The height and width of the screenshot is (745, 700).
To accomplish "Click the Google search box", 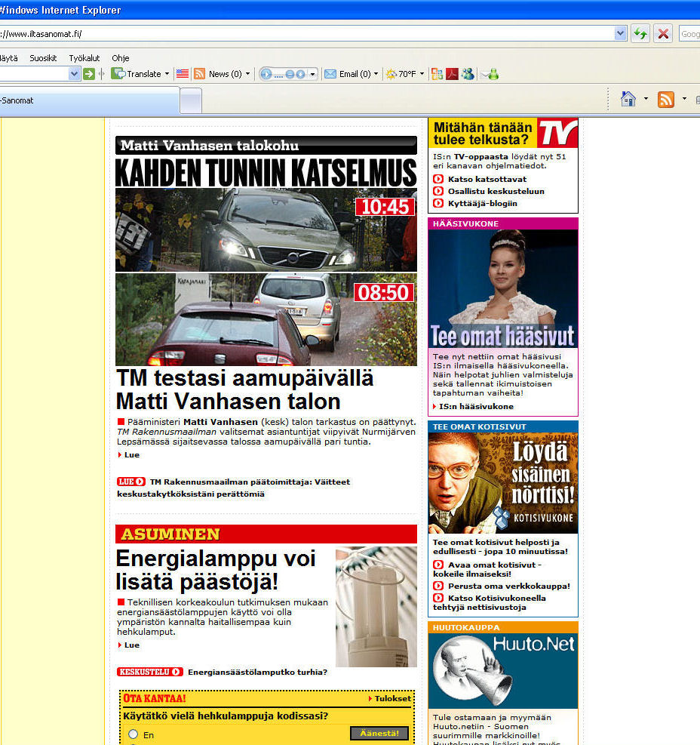I will [689, 34].
